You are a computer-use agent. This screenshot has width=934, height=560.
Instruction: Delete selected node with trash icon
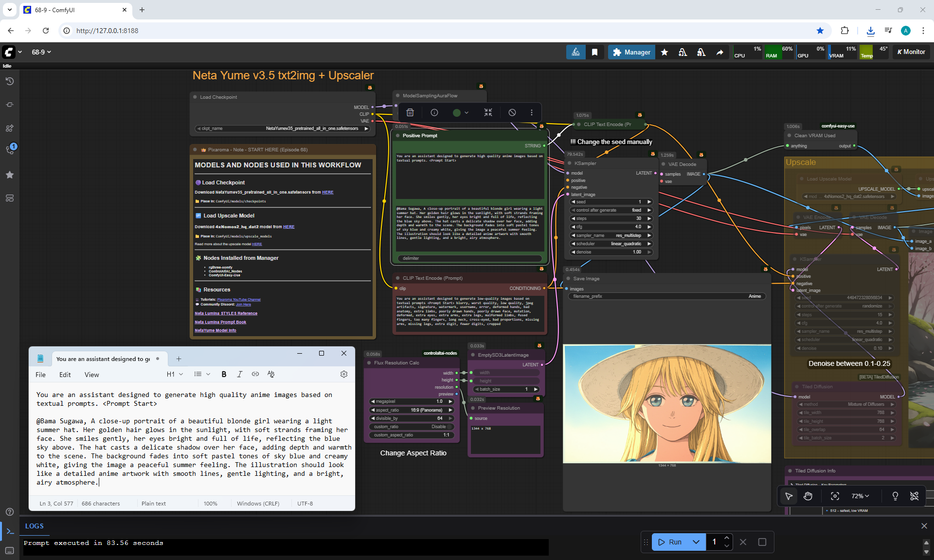click(x=410, y=112)
